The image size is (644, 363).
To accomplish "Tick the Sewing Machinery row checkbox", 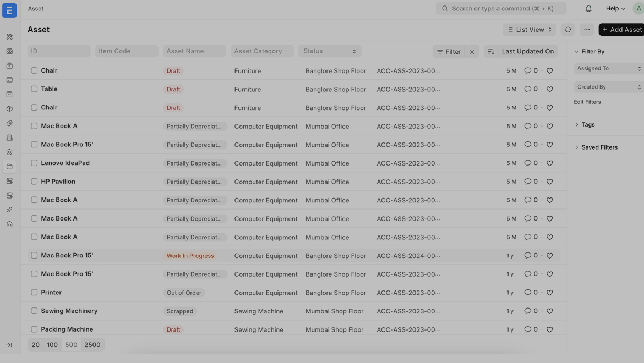I will 34,311.
